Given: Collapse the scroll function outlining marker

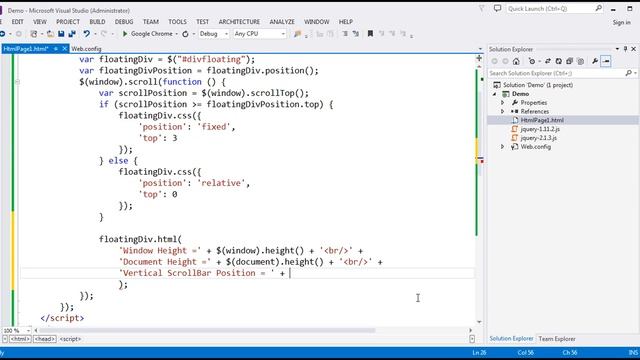Looking at the screenshot, I should 17,82.
